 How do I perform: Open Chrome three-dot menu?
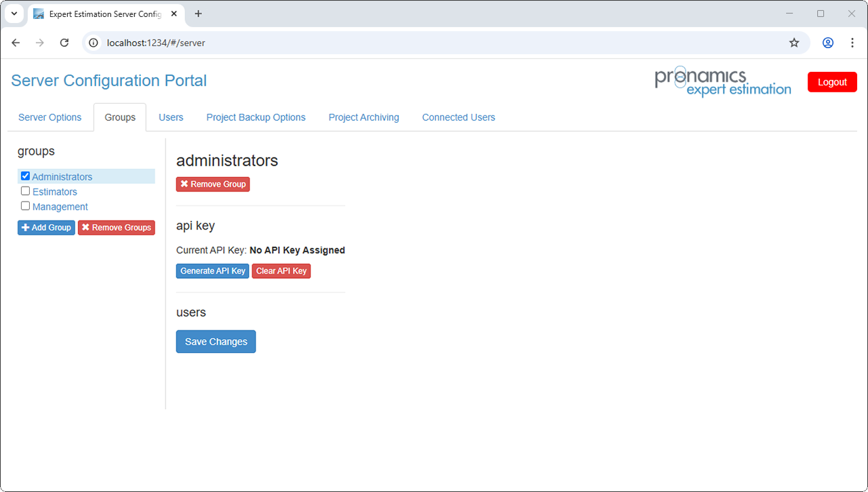pyautogui.click(x=852, y=43)
